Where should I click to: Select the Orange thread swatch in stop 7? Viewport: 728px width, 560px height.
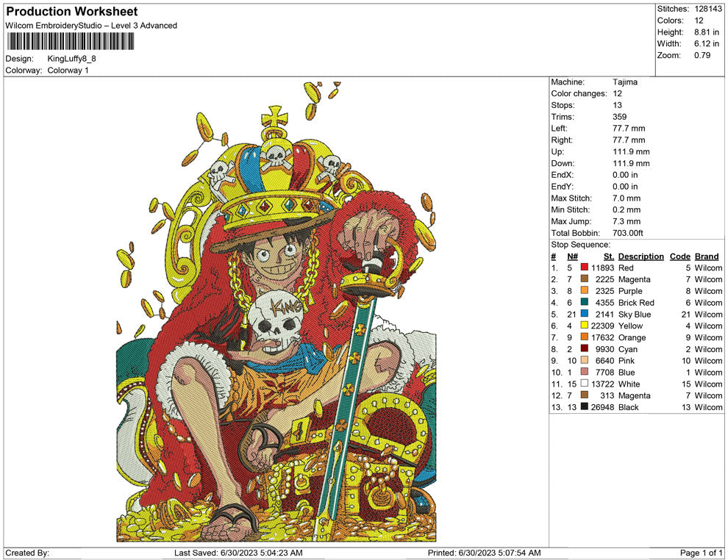pyautogui.click(x=585, y=338)
